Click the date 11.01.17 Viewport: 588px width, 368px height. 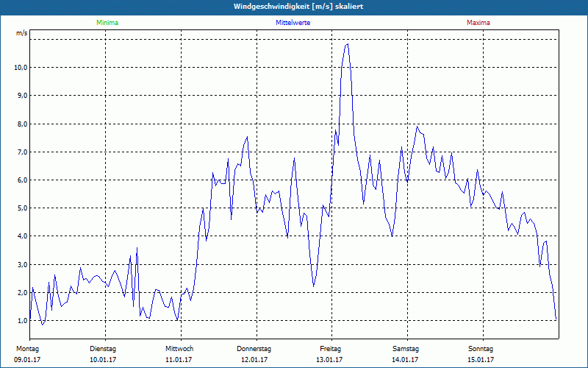pos(179,360)
